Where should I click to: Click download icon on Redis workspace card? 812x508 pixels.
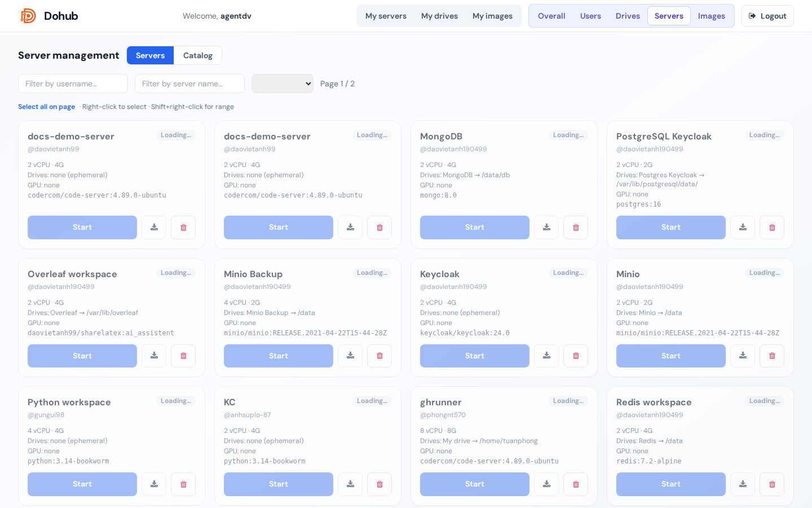coord(743,484)
